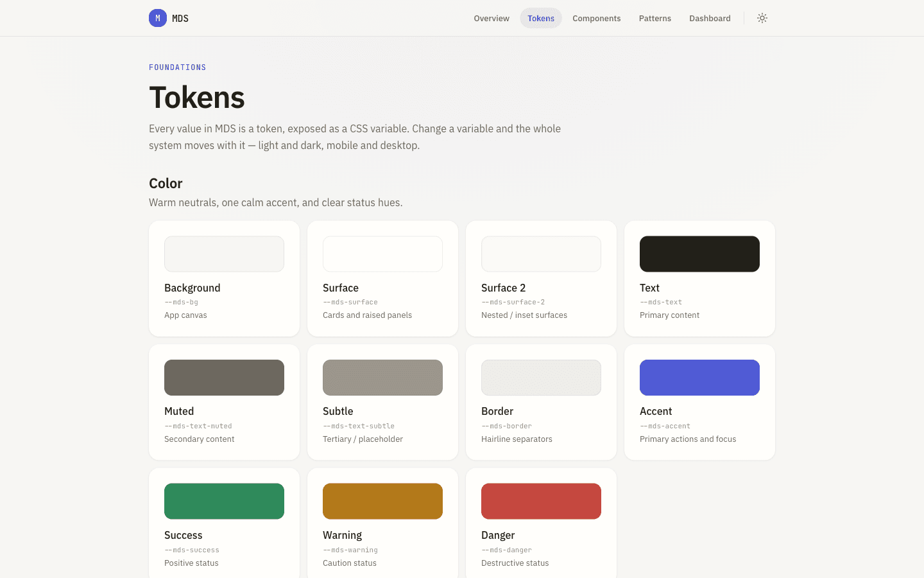924x578 pixels.
Task: Click the red Danger swatch
Action: [541, 501]
